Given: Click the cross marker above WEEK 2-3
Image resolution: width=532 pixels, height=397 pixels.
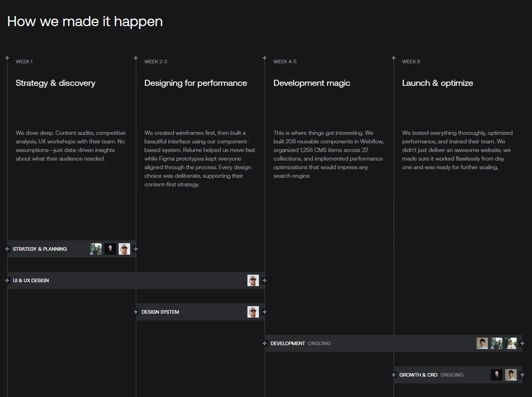Looking at the screenshot, I should [x=136, y=58].
